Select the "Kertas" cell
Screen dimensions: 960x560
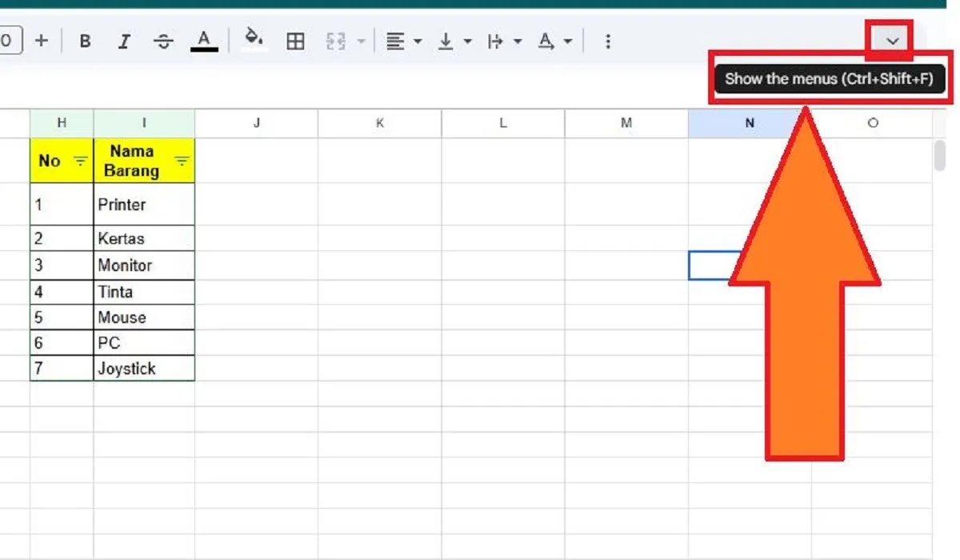[x=144, y=238]
